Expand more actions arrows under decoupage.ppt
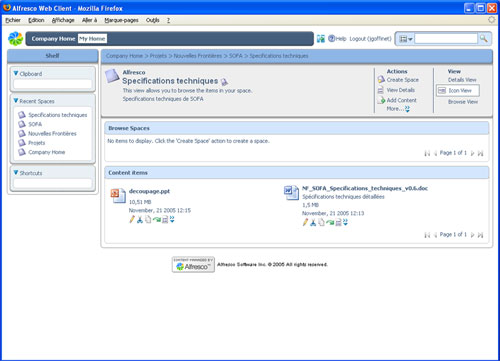 tap(172, 219)
